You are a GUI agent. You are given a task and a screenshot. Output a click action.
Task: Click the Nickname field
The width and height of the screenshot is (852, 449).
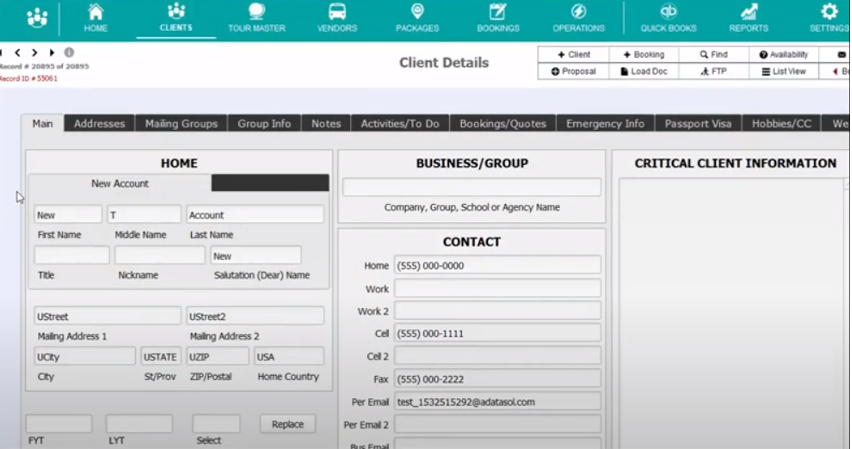(160, 255)
